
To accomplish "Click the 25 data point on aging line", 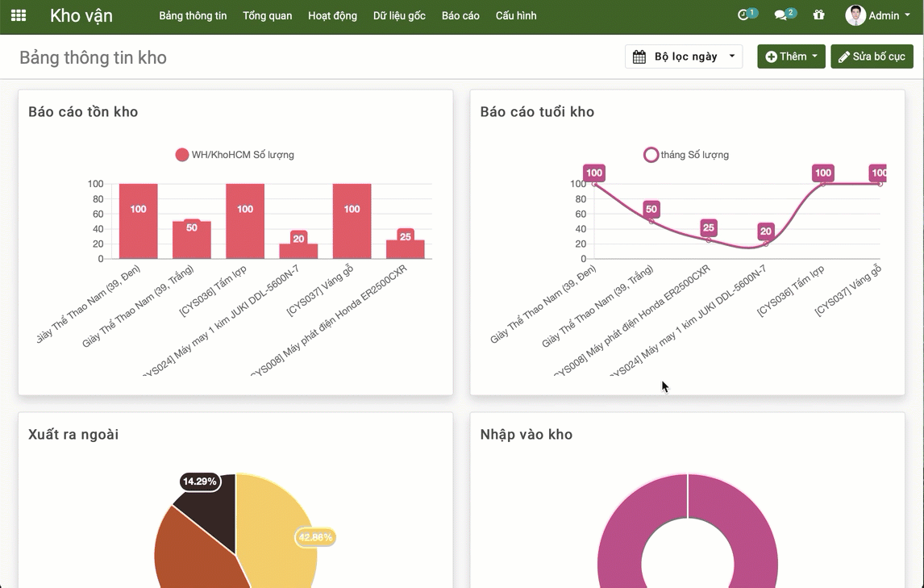I will coord(709,240).
